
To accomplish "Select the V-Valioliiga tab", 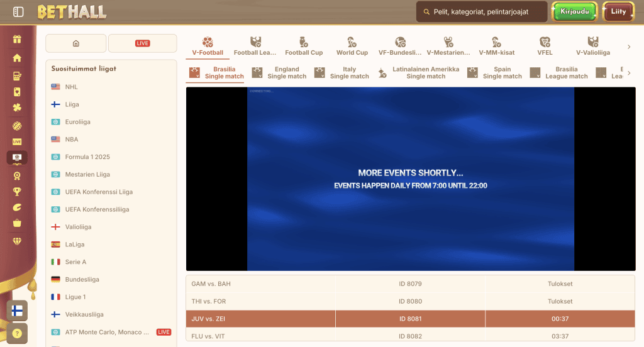I will [x=593, y=47].
